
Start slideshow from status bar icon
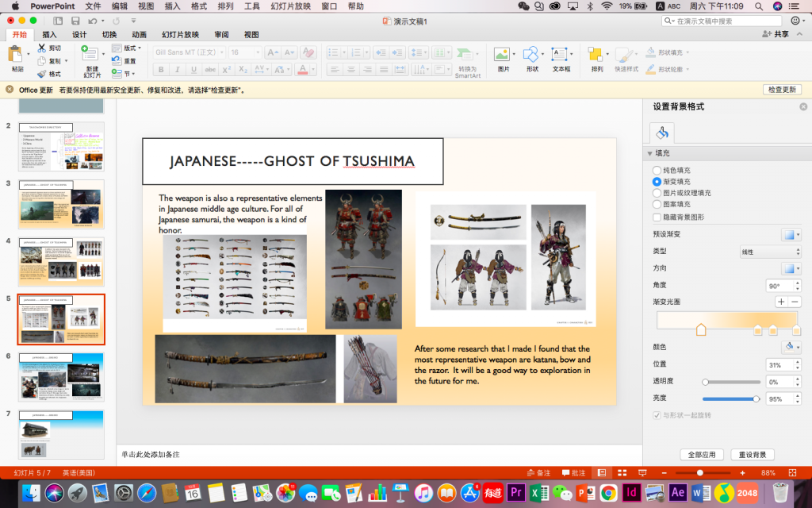point(642,473)
